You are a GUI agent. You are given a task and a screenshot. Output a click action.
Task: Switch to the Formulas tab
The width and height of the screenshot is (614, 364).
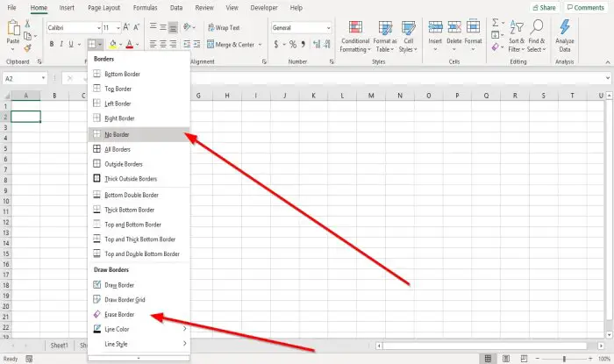[x=145, y=7]
